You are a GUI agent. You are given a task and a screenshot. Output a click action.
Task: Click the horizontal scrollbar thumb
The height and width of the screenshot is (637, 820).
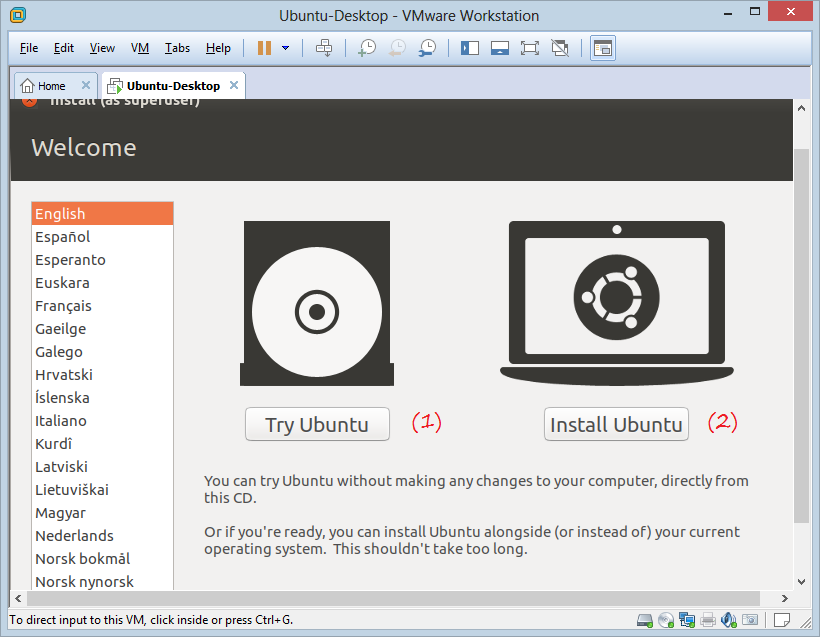click(x=393, y=598)
